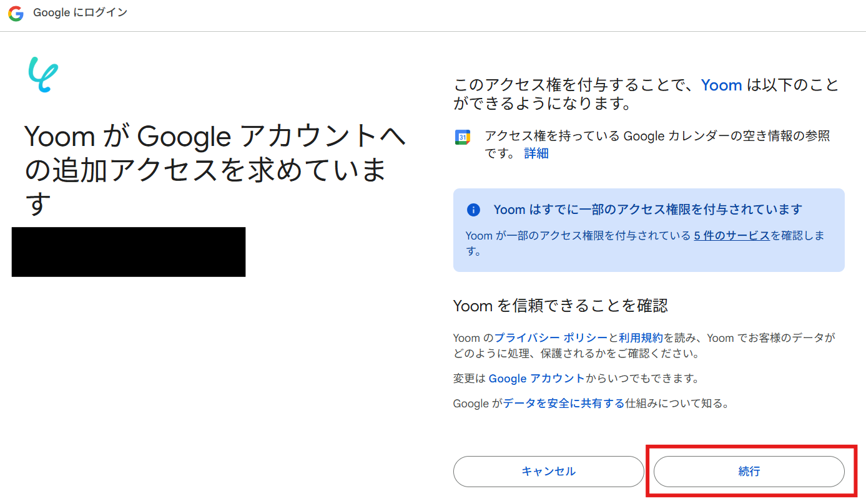Click the bold Yoom はすでに一部のアクセス権限 notice title
Viewport: 866px width, 504px height.
[647, 210]
